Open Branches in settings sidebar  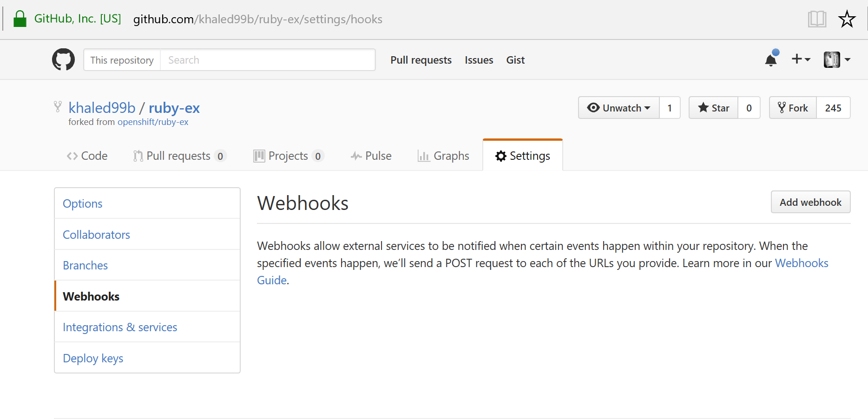[x=147, y=265]
